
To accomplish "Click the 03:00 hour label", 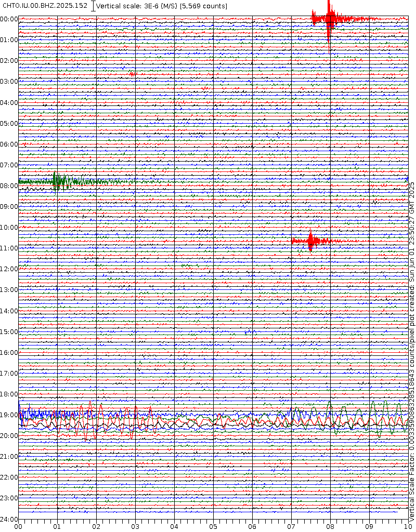I will click(x=9, y=82).
